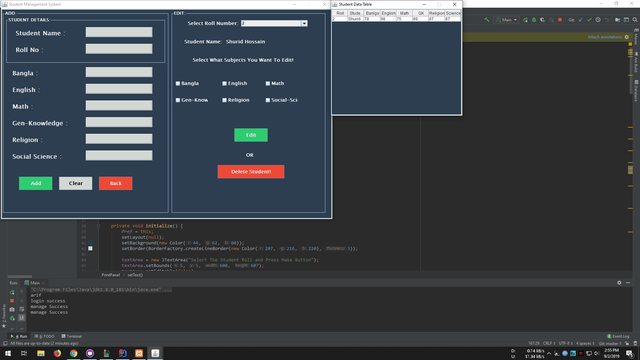Click the Git revert arrow icon
Image resolution: width=640 pixels, height=360 pixels.
click(x=607, y=20)
